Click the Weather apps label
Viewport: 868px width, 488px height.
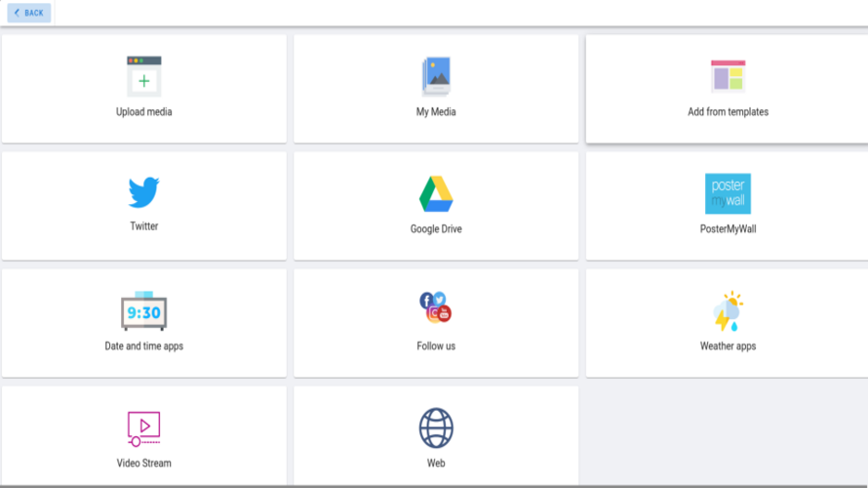pos(728,346)
